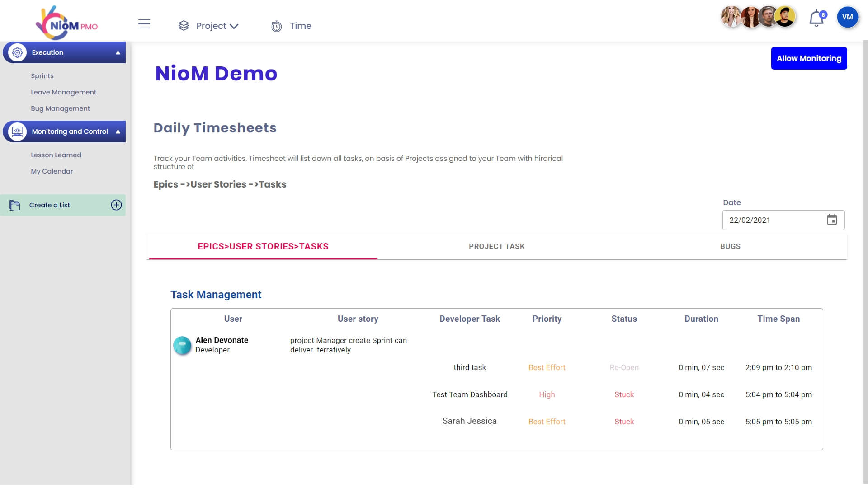The image size is (868, 488).
Task: Switch to the BUGS tab
Action: 730,246
